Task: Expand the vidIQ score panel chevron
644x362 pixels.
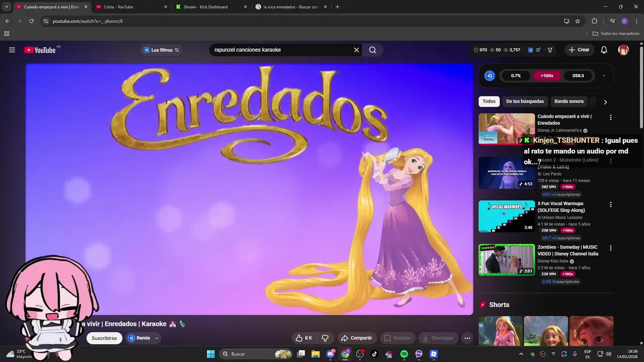Action: click(x=604, y=76)
